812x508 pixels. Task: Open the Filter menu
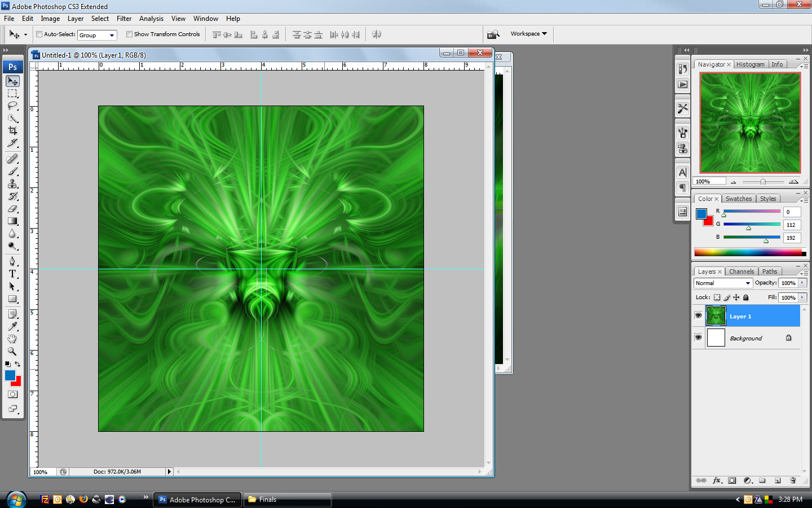coord(124,19)
